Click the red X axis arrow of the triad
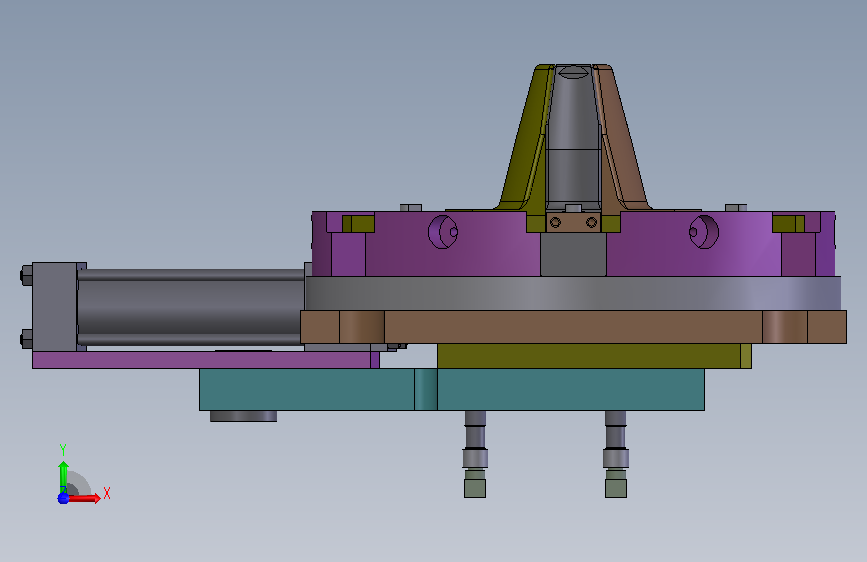Screen dimensions: 867x562 tap(85, 498)
